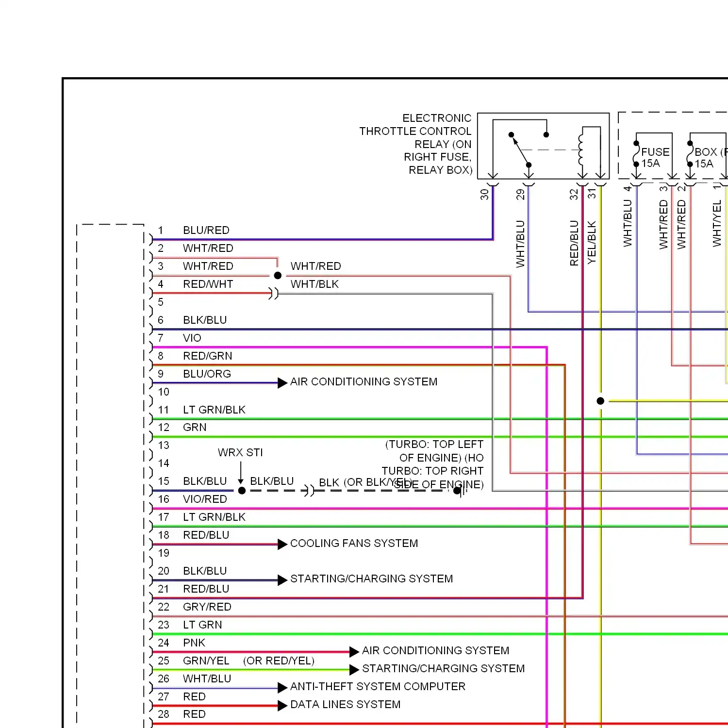
Task: Select the BLK/BLU label at pin 15
Action: 205,481
